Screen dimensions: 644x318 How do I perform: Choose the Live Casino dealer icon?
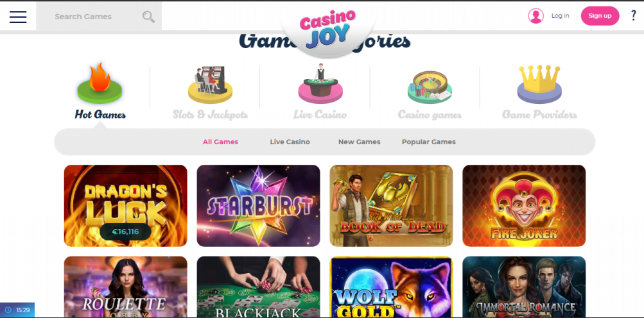coord(320,83)
